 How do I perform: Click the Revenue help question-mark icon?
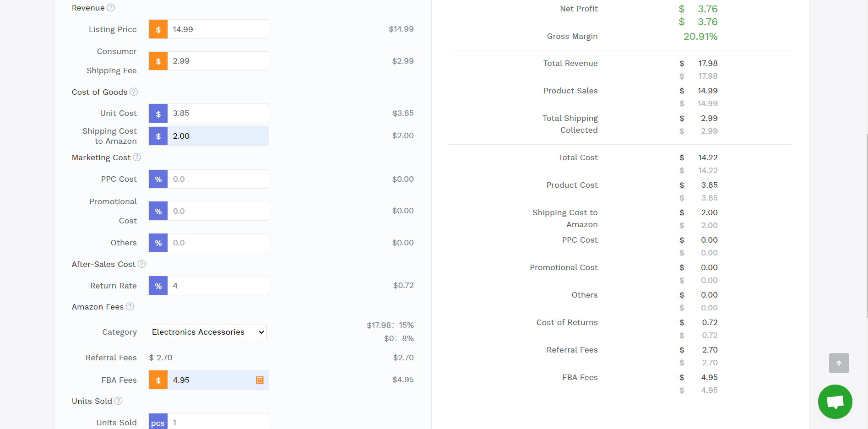click(x=111, y=8)
